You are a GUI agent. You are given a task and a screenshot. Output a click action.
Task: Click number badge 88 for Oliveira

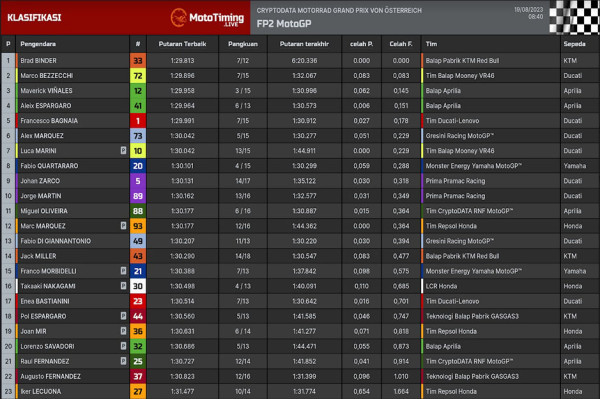pos(138,211)
